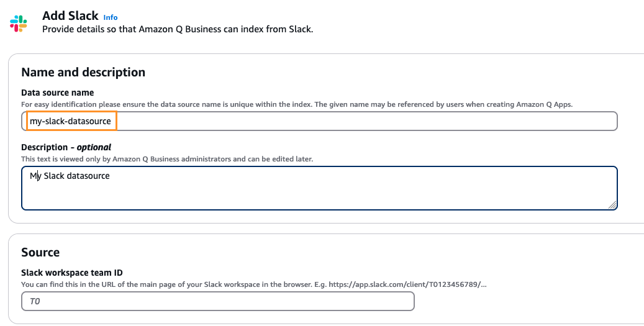Open the Info link beside Add Slack

click(111, 17)
